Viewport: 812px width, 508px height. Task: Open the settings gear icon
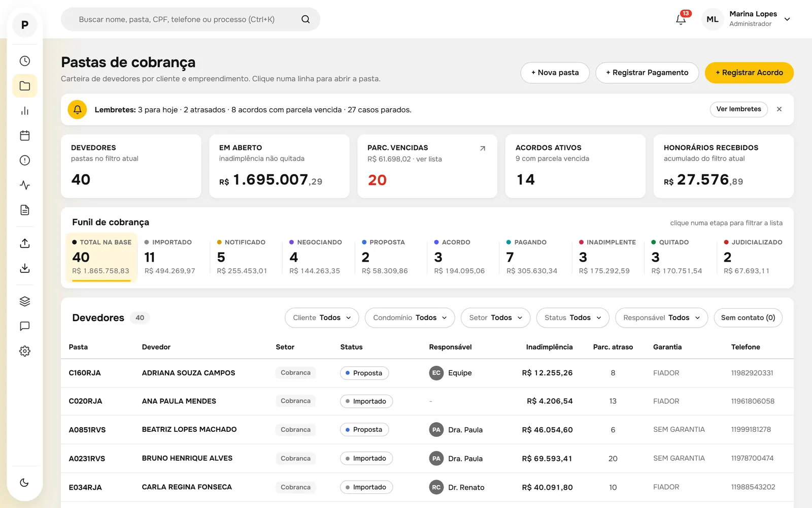click(24, 351)
